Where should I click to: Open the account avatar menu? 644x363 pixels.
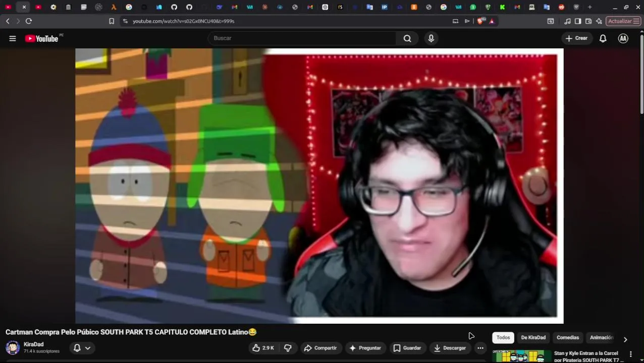[623, 38]
